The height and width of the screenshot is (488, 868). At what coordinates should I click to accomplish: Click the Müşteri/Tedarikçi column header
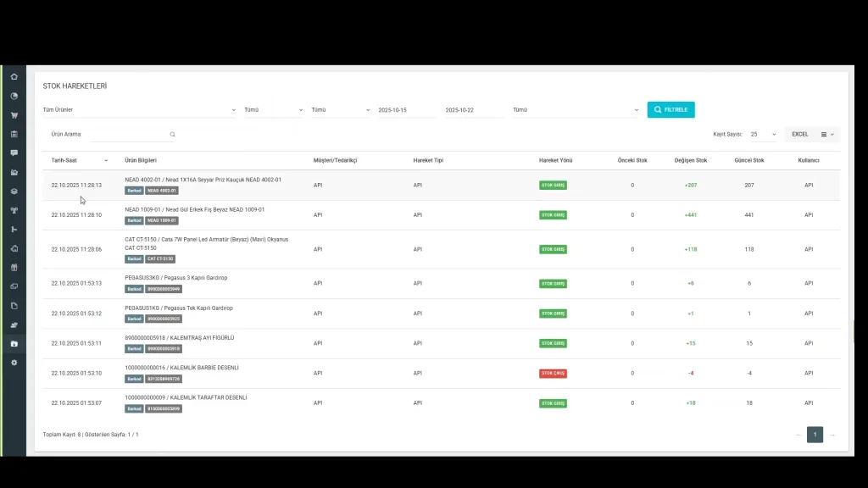(x=335, y=160)
